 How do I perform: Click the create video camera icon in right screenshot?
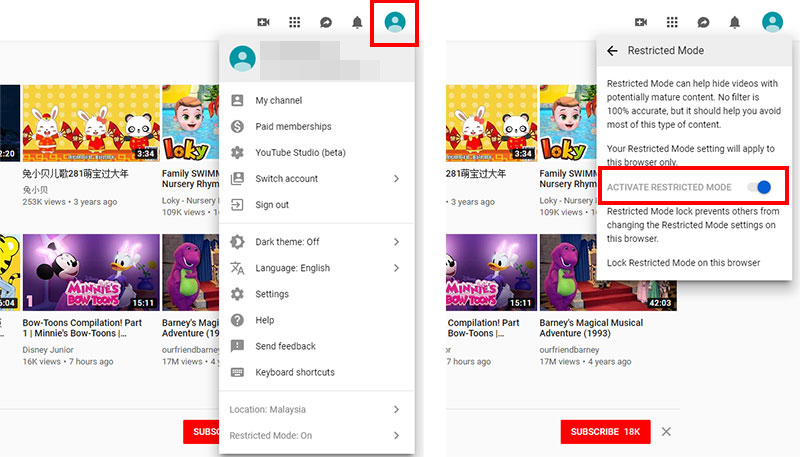tap(641, 22)
